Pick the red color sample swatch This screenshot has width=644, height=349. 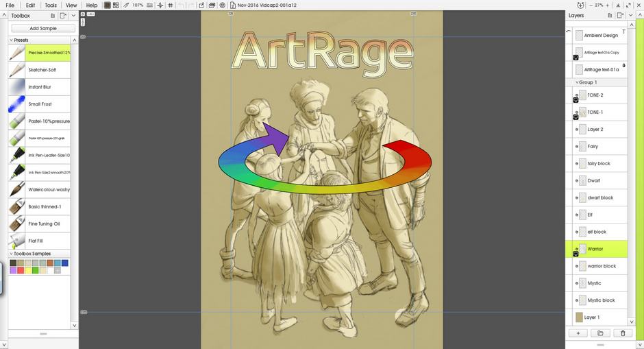21,270
